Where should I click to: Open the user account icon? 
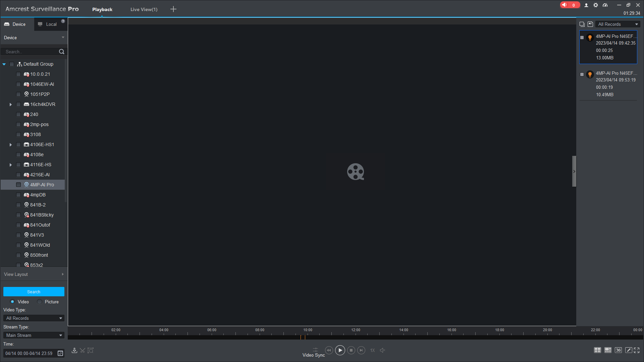[586, 5]
